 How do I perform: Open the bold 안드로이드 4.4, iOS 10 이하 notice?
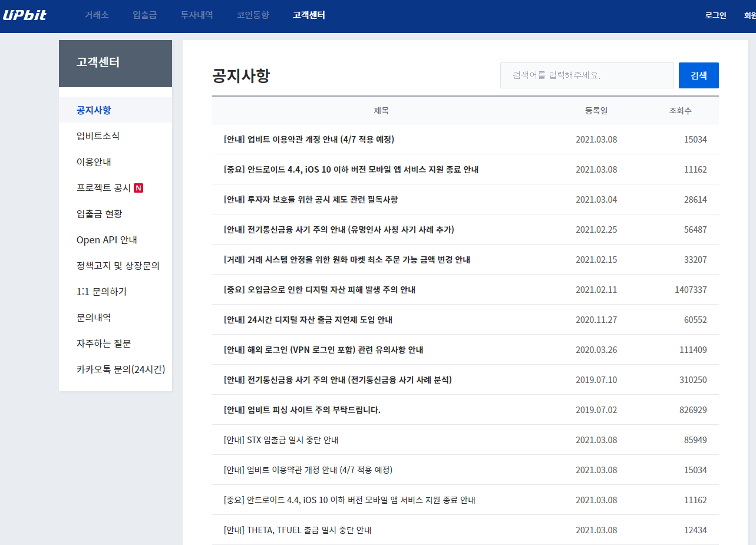(x=351, y=170)
